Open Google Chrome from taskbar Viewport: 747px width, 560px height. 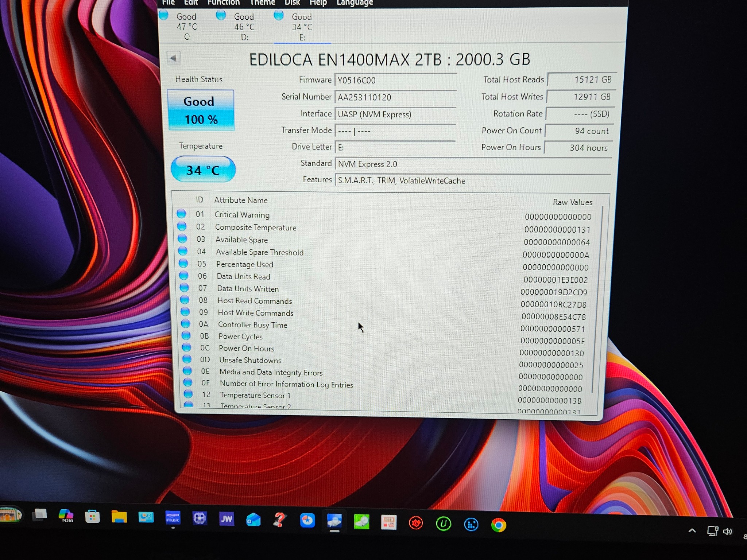pyautogui.click(x=499, y=525)
